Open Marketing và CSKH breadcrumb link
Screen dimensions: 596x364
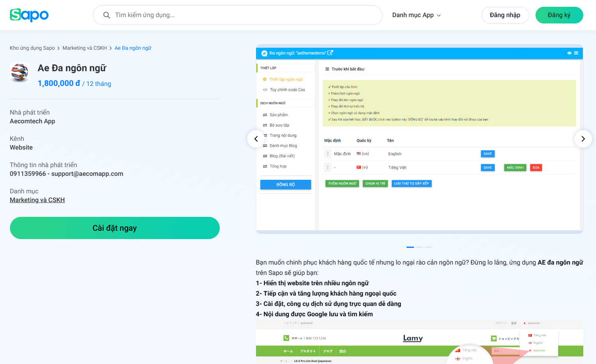(x=84, y=48)
